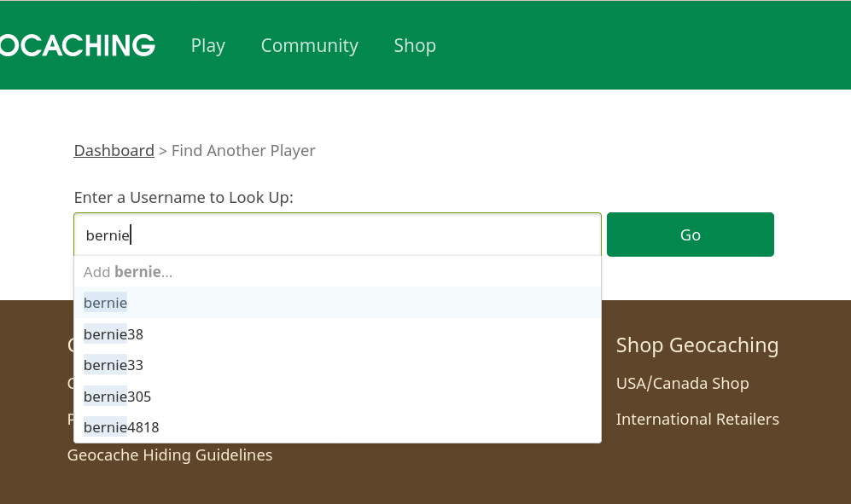Viewport: 851px width, 504px height.
Task: Open the International Retailers footer link
Action: point(697,420)
